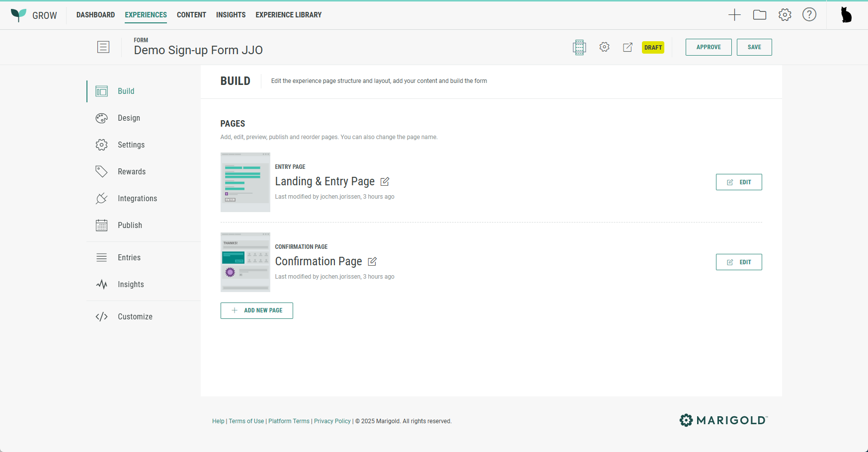Rename Landing & Entry Page pencil icon
The width and height of the screenshot is (868, 452).
click(x=385, y=182)
